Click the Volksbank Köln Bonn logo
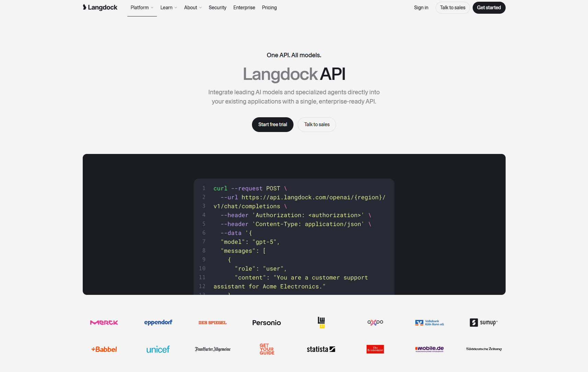Viewport: 588px width, 372px height. point(429,323)
